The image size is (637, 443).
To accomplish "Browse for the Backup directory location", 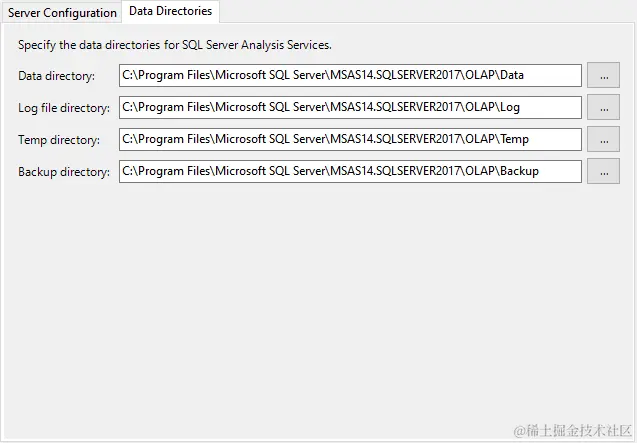I will click(x=603, y=172).
